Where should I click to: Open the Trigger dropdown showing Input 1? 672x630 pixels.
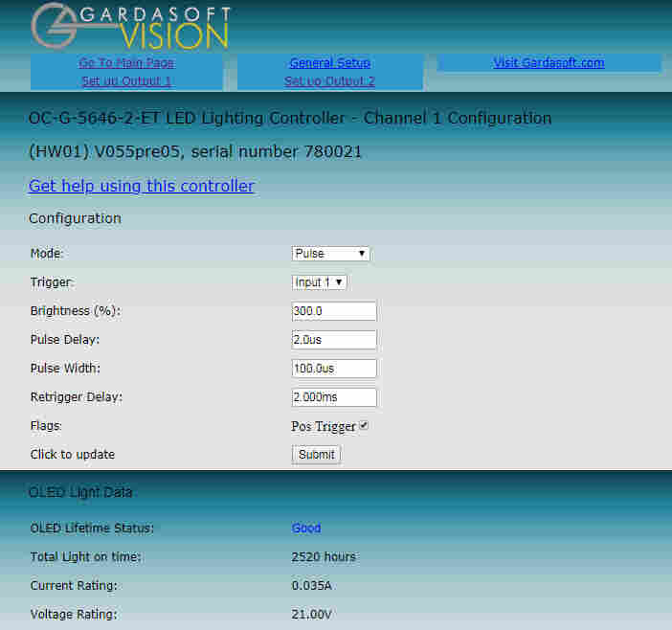point(319,282)
